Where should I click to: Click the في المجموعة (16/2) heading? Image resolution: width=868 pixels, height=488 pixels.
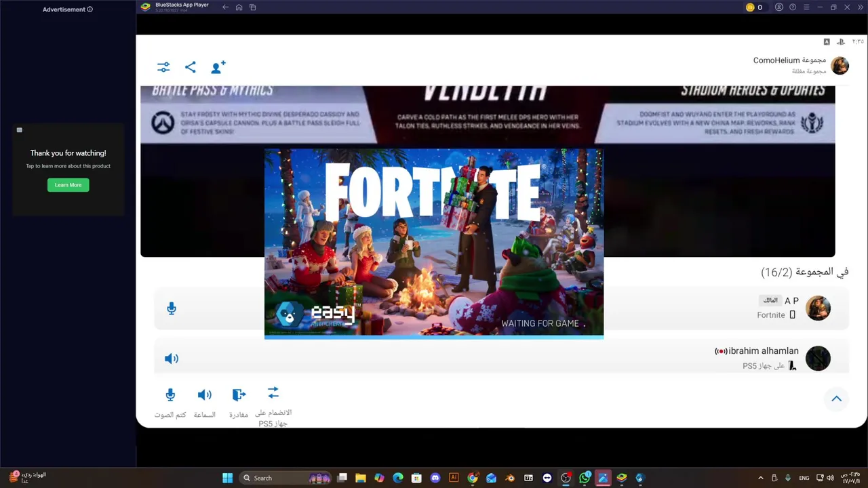tap(804, 272)
